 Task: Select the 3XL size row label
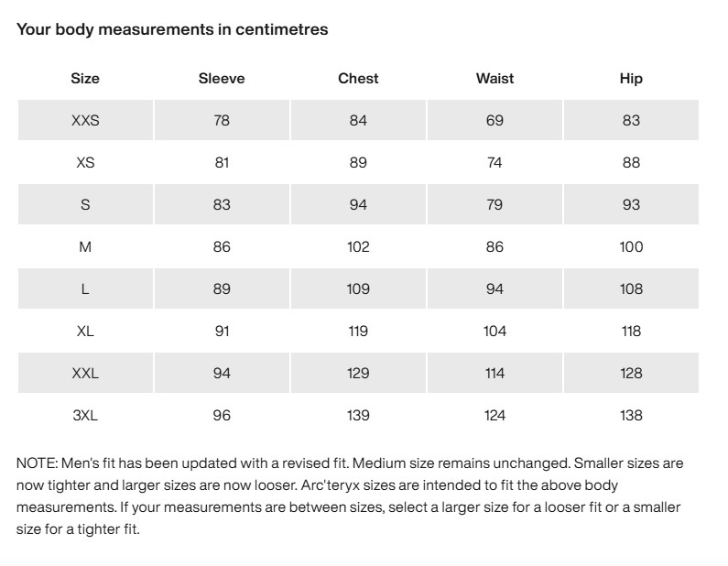tap(85, 415)
